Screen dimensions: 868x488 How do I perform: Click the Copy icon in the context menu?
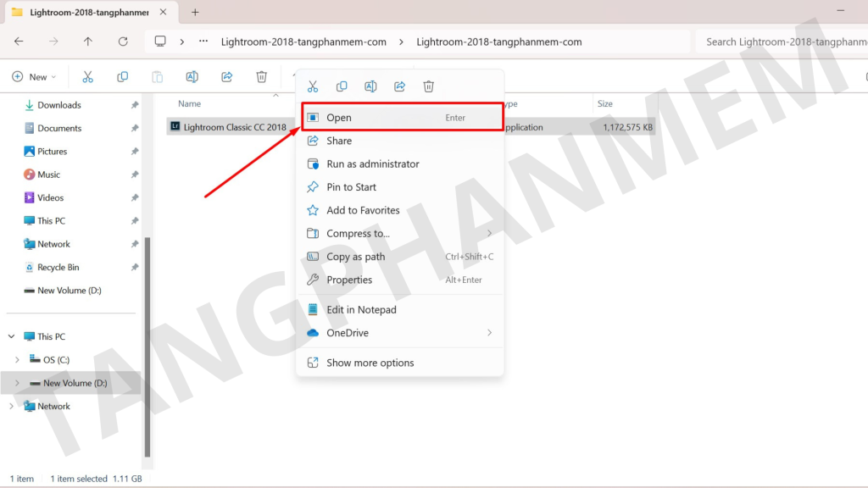(x=342, y=86)
